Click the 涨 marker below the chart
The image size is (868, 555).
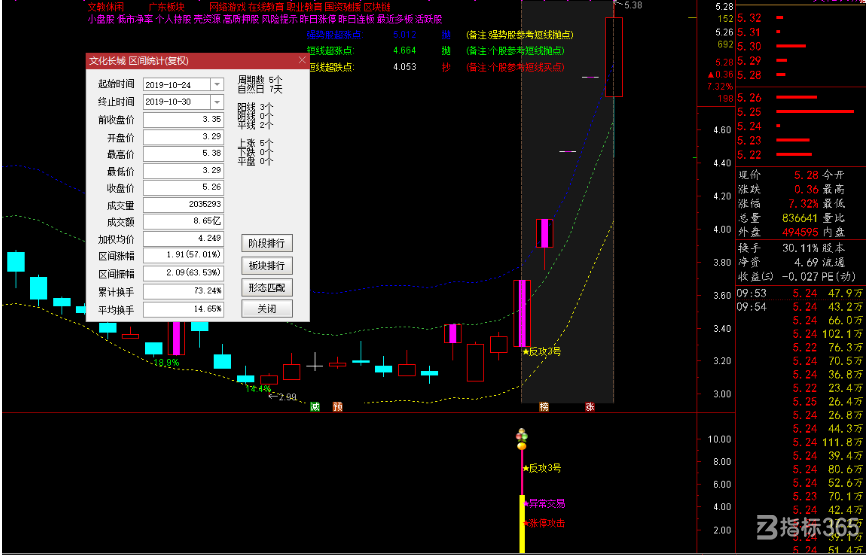590,407
